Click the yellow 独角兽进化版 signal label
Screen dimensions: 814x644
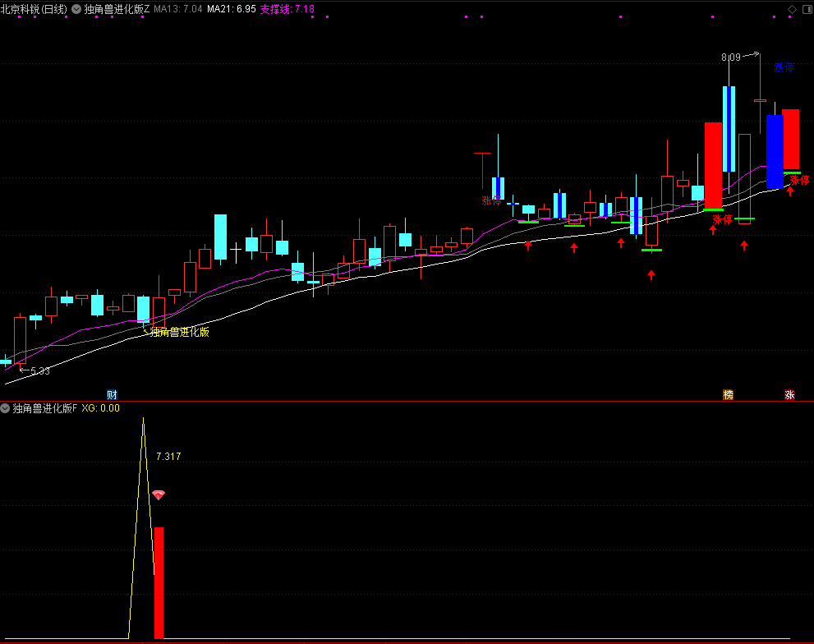(x=179, y=332)
